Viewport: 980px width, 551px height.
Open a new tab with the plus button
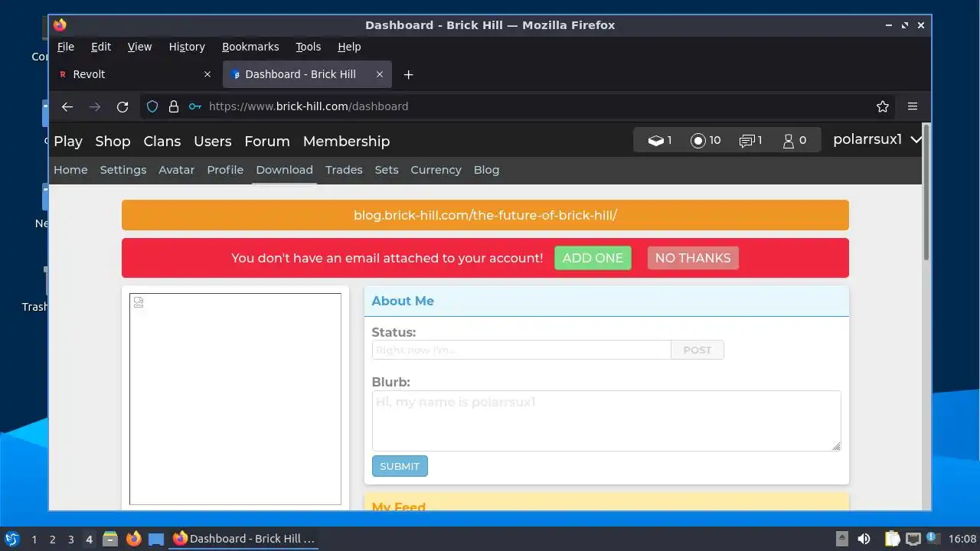(408, 74)
